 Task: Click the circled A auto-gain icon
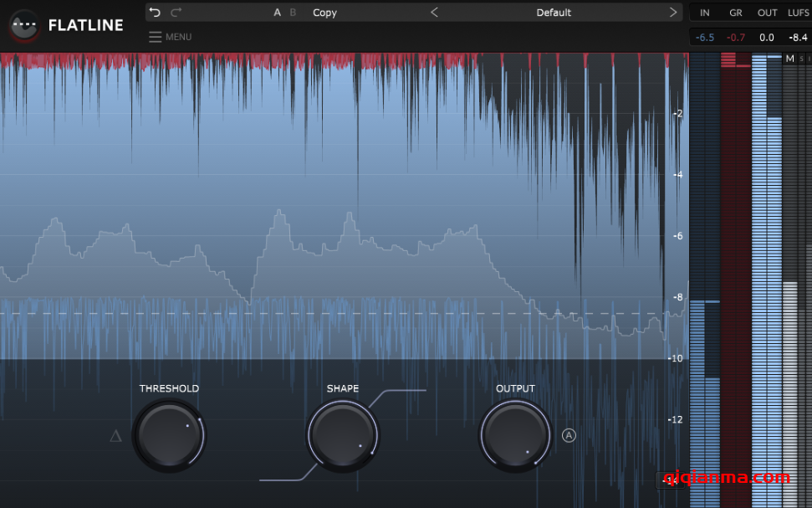569,435
